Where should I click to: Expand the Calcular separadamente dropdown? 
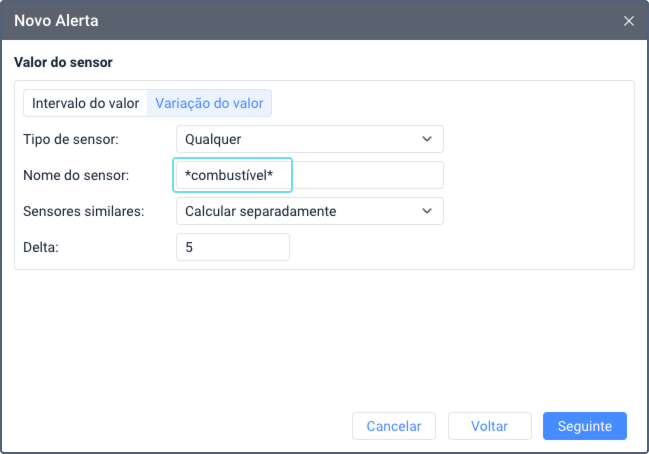click(x=309, y=211)
